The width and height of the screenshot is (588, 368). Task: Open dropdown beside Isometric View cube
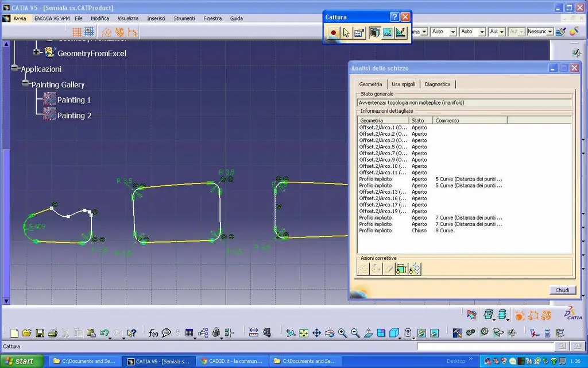400,338
